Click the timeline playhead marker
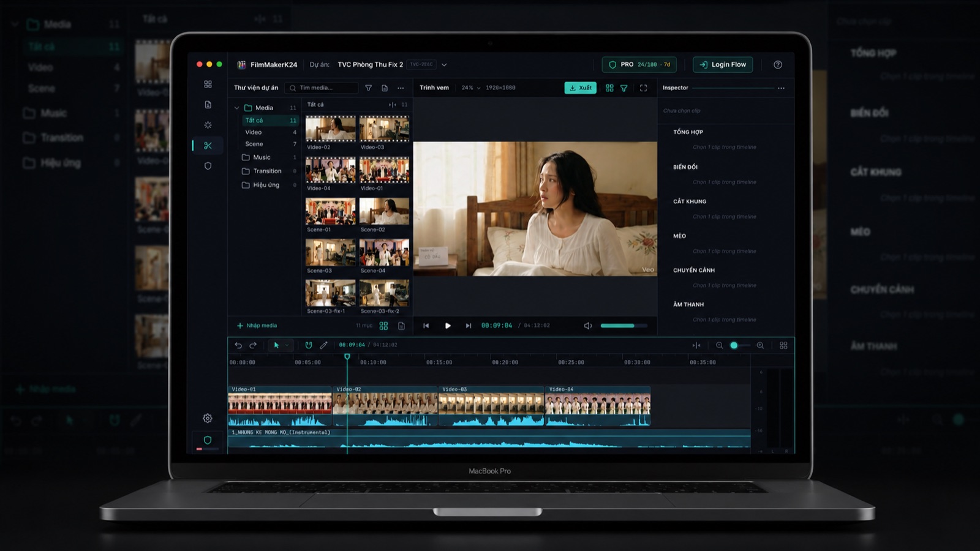The image size is (980, 551). tap(347, 356)
